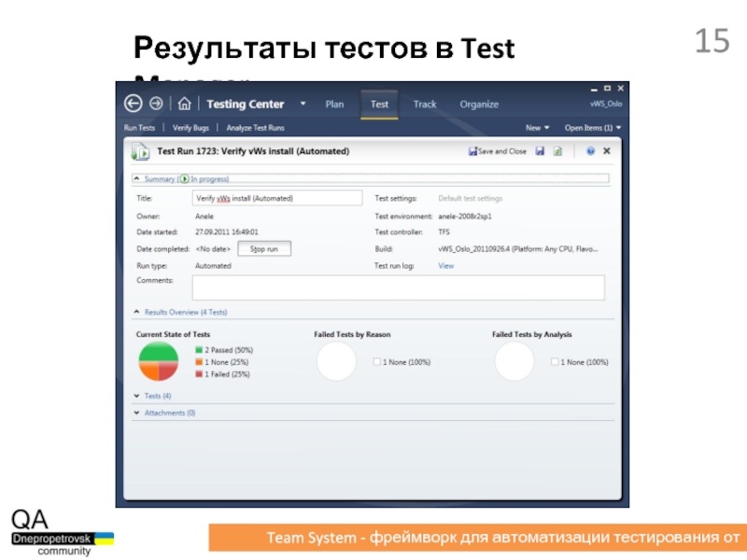747x560 pixels.
Task: Click green Passed legend swatch
Action: click(199, 350)
